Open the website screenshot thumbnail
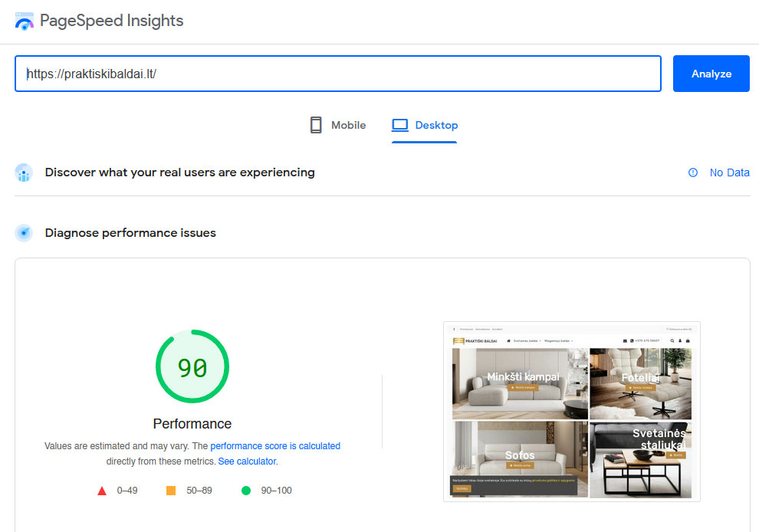 click(572, 412)
